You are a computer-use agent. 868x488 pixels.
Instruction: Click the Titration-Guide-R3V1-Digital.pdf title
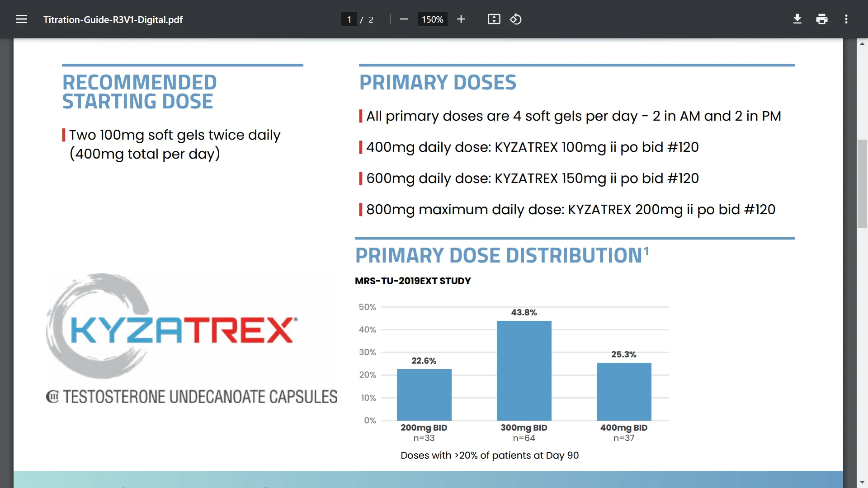[x=113, y=19]
